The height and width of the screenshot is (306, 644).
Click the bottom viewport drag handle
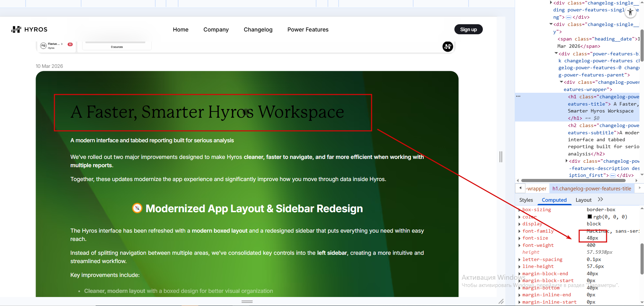(x=247, y=302)
